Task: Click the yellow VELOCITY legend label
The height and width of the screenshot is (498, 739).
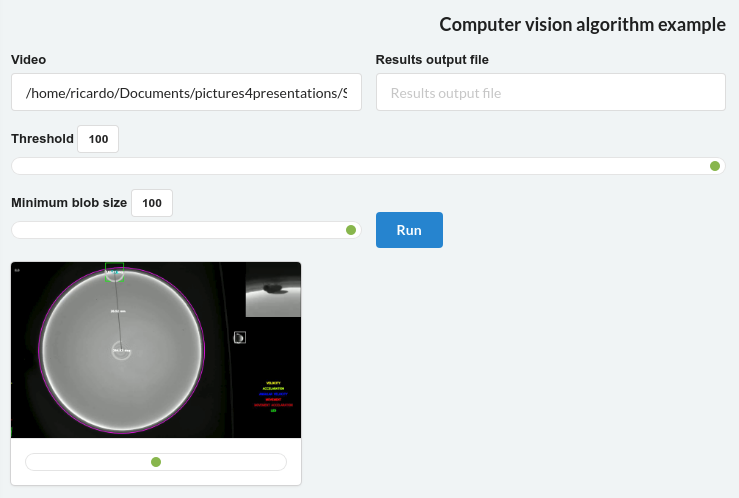Action: click(x=273, y=383)
